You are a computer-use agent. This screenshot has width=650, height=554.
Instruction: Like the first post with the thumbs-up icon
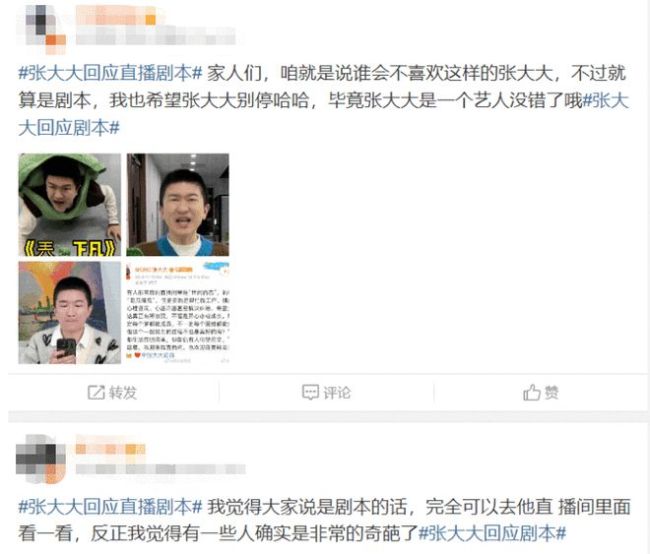[531, 392]
